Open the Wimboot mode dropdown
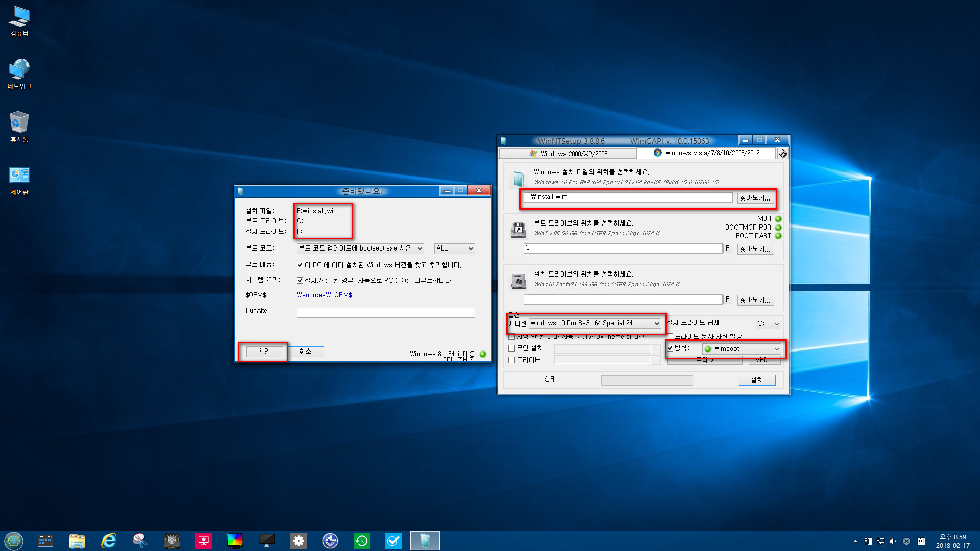 pos(742,349)
